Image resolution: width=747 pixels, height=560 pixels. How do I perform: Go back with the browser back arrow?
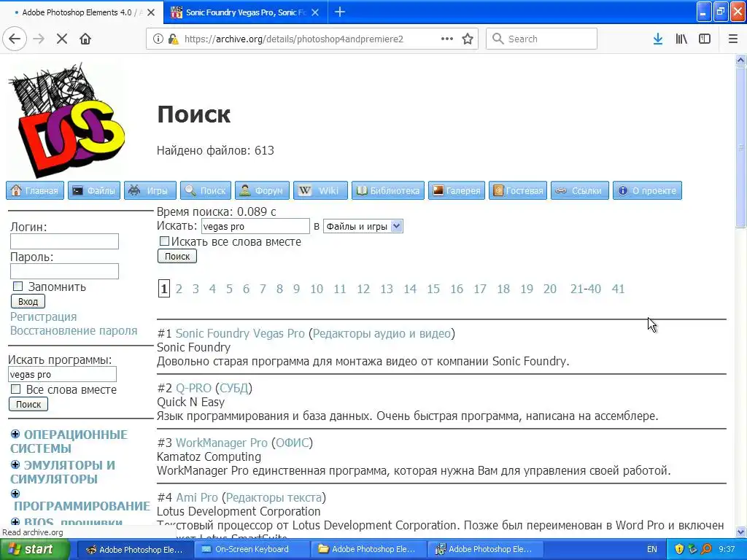pyautogui.click(x=15, y=39)
